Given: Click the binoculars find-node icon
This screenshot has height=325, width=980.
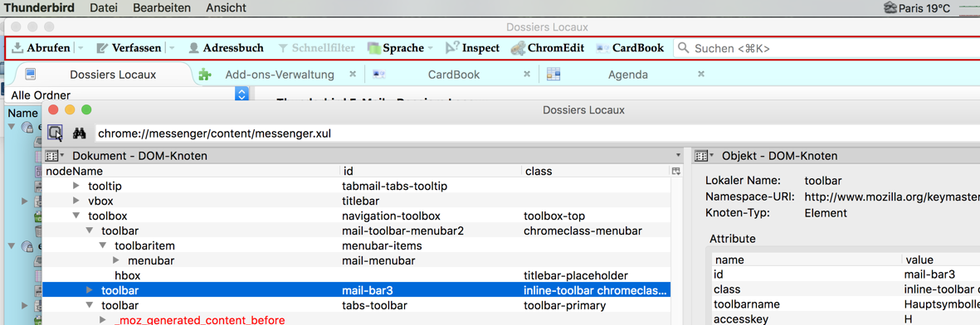Looking at the screenshot, I should (79, 133).
